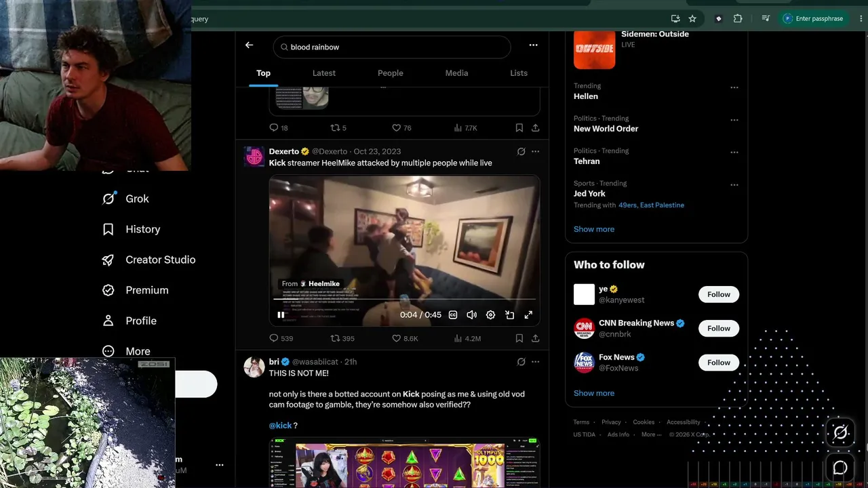This screenshot has width=868, height=488.
Task: Pause the HeelMike video
Action: (281, 314)
